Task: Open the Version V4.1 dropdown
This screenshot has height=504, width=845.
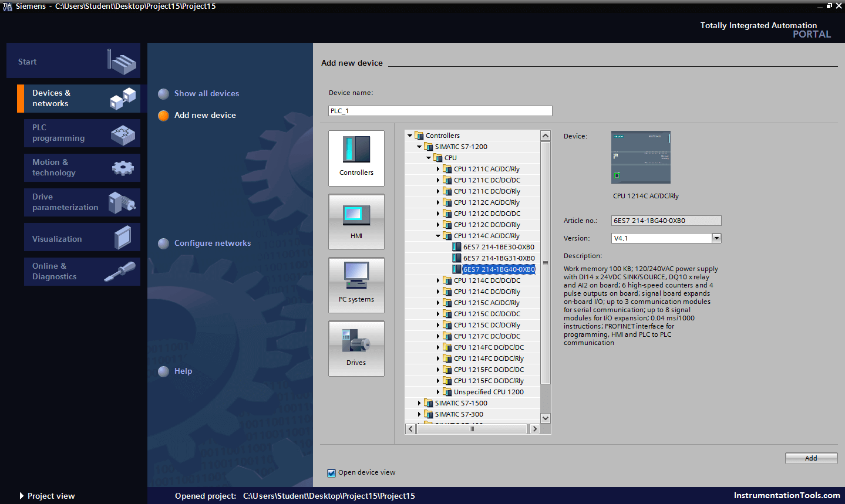Action: [716, 238]
